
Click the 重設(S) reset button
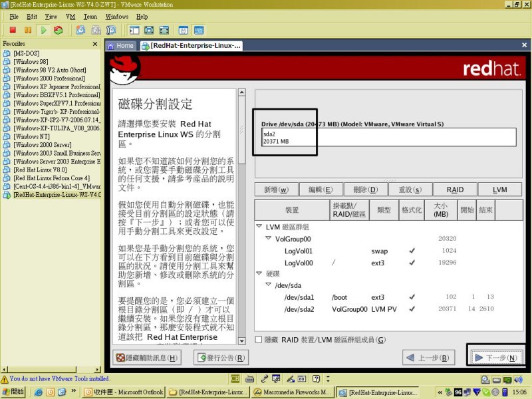coord(410,190)
